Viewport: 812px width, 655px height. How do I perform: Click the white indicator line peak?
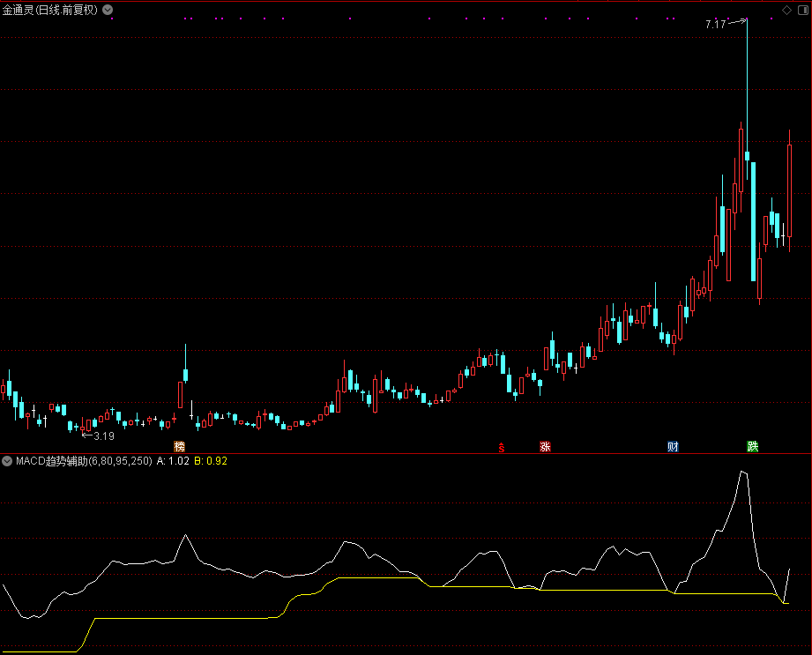click(742, 473)
